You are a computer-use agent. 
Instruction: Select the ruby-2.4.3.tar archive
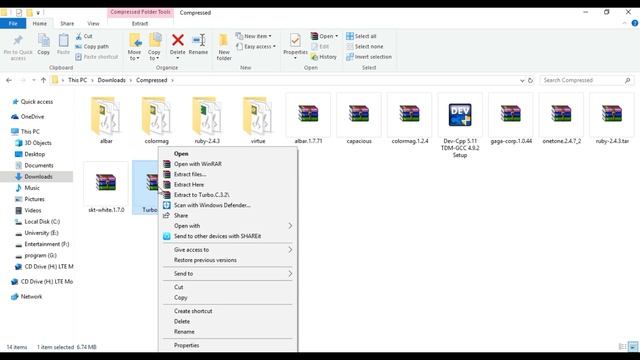click(612, 118)
